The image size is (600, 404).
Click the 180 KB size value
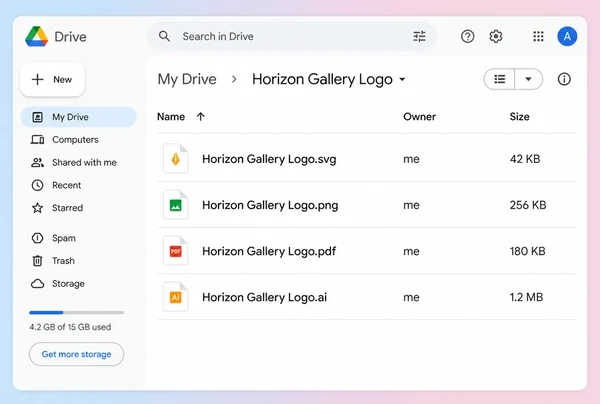pyautogui.click(x=527, y=251)
